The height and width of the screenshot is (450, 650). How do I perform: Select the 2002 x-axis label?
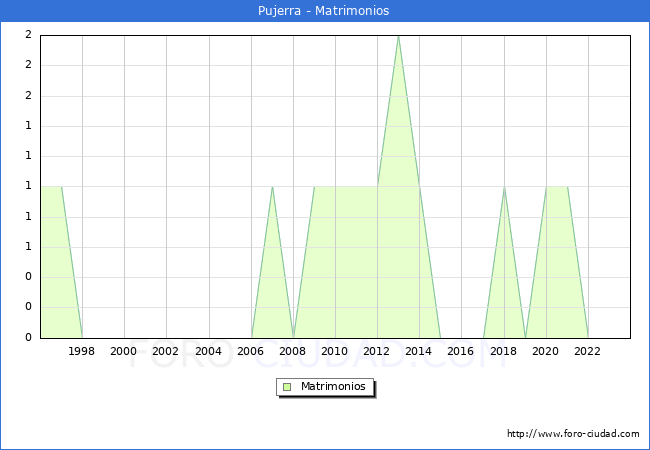[x=166, y=351]
